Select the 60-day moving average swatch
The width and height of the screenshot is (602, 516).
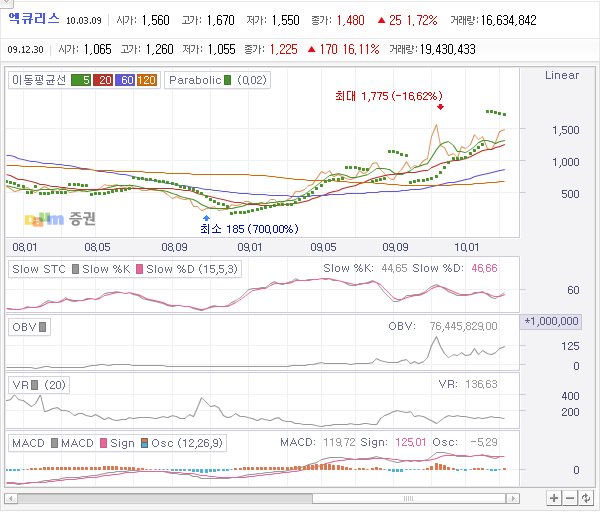click(125, 80)
